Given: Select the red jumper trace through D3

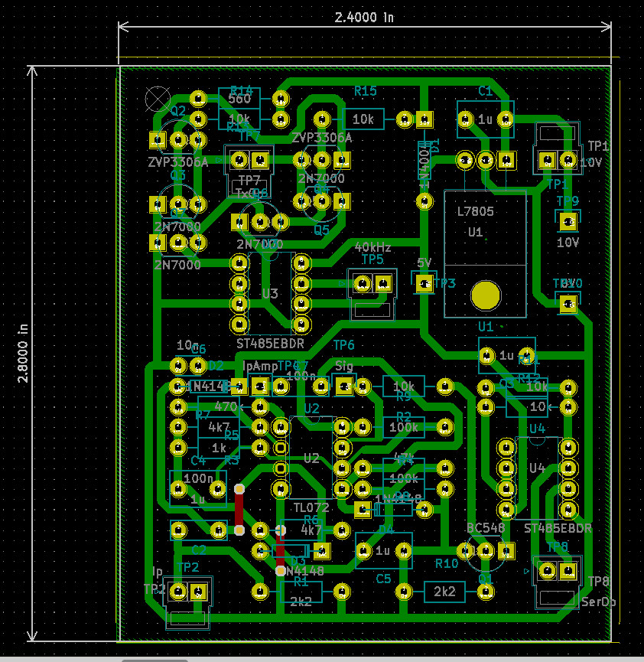Looking at the screenshot, I should 280,550.
